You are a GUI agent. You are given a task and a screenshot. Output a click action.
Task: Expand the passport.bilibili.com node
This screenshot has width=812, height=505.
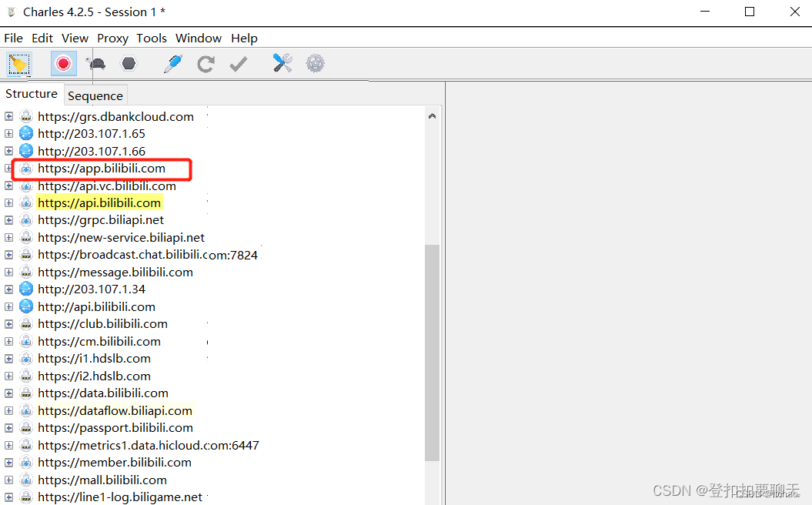click(8, 428)
